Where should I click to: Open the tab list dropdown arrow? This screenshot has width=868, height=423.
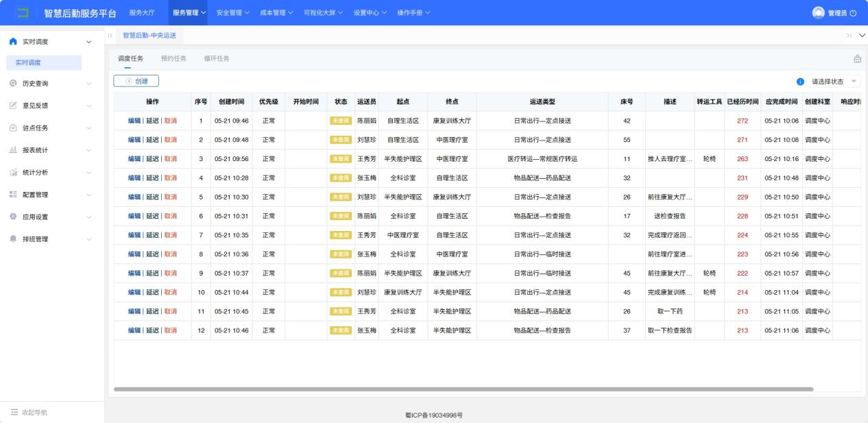[862, 35]
